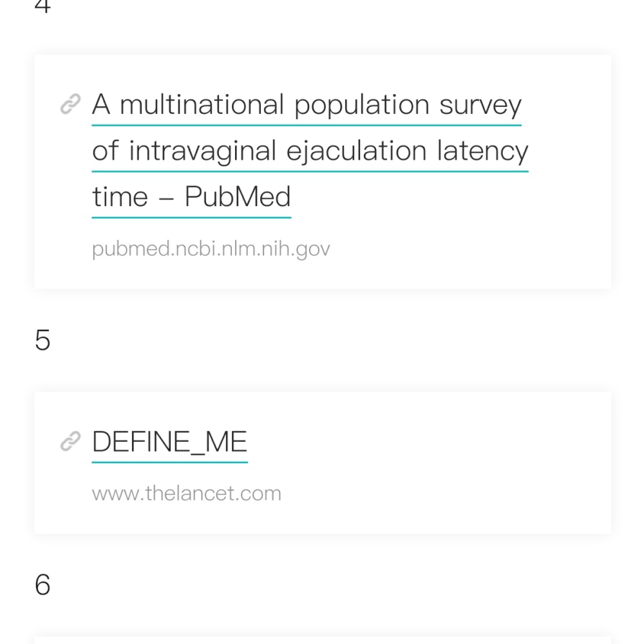Click the word 'ejaculation' in the reference title
Image resolution: width=644 pixels, height=644 pixels.
pos(357,151)
